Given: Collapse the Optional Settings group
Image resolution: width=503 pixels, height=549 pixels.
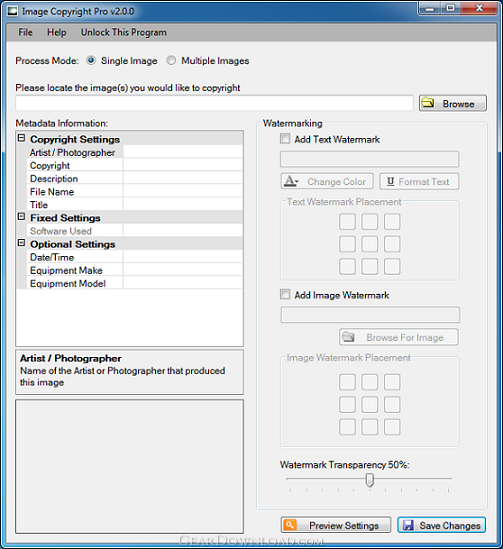Looking at the screenshot, I should [x=21, y=243].
